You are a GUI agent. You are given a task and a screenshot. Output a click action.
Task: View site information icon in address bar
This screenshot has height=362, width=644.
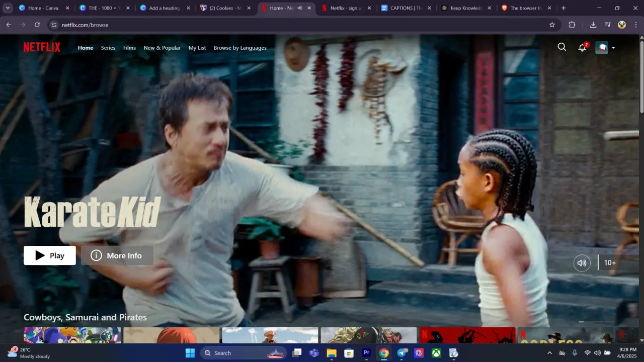click(x=54, y=25)
